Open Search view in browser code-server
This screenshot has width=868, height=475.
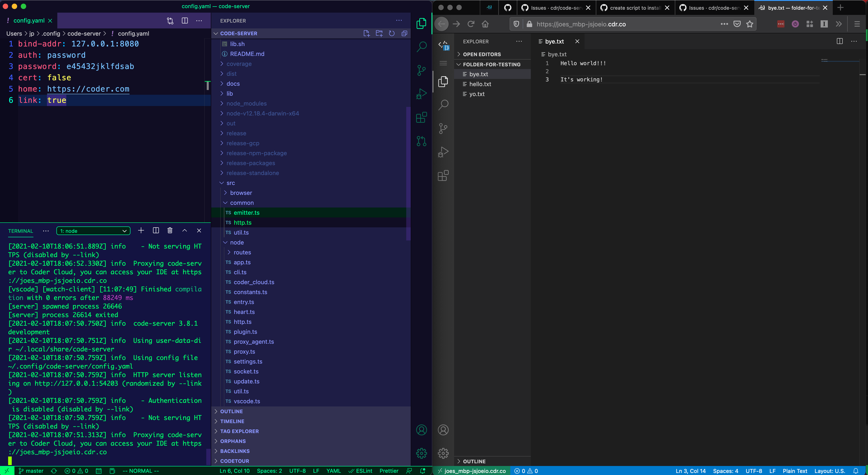tap(443, 105)
